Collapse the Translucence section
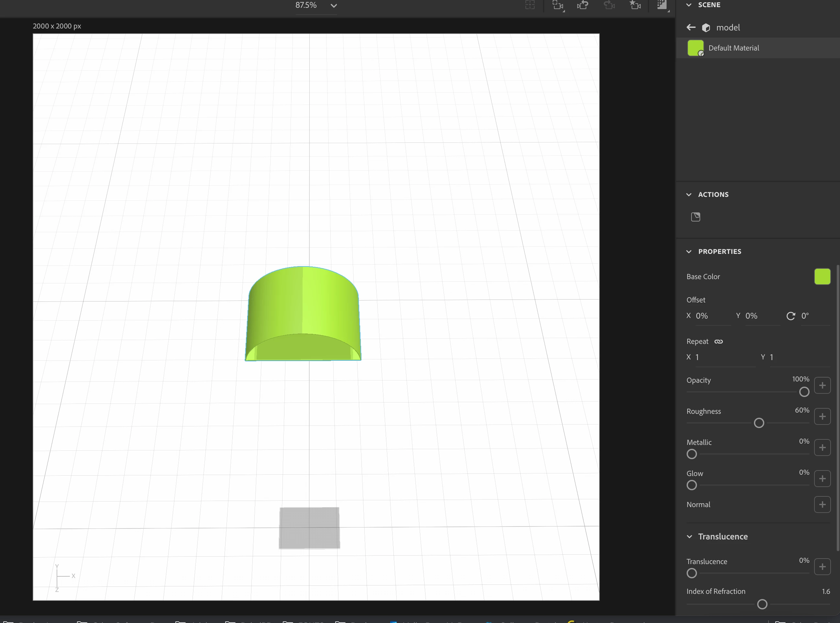Viewport: 840px width, 623px height. coord(689,537)
